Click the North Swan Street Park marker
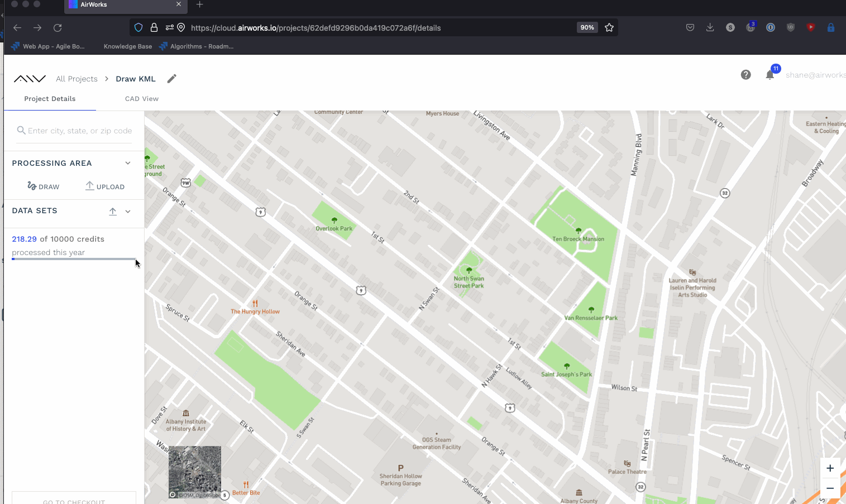The height and width of the screenshot is (504, 846). coord(469,270)
